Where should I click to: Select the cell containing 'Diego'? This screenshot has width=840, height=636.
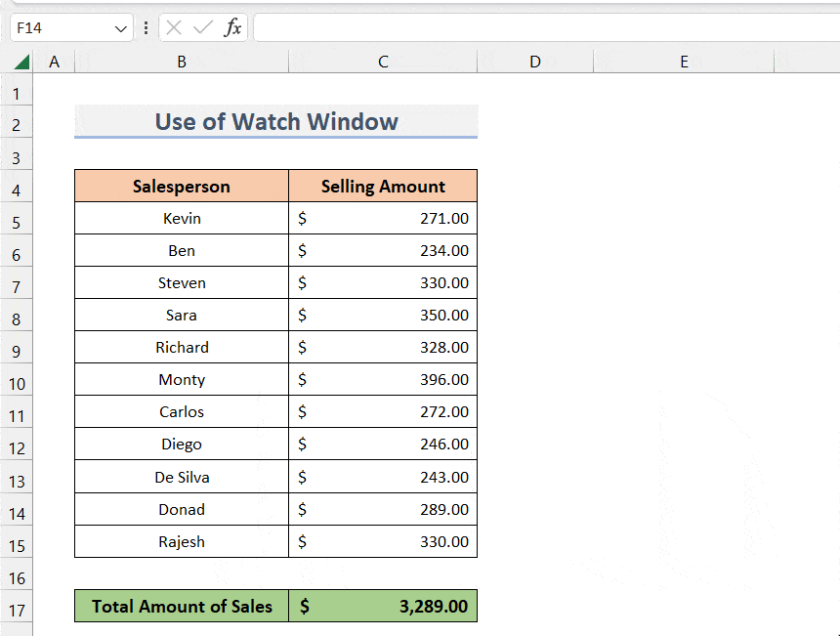click(x=182, y=444)
